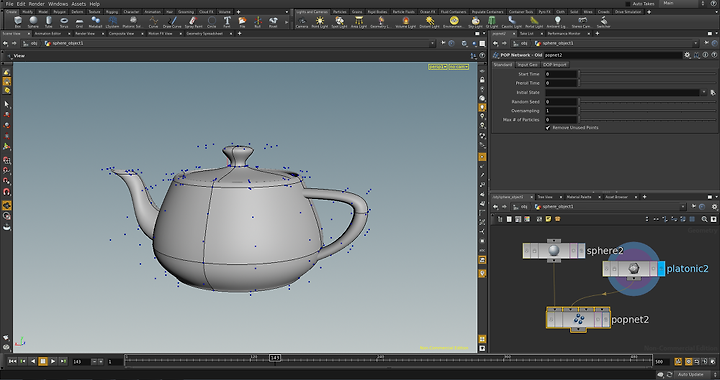Add a Sky Light from the shelf
Image resolution: width=720 pixels, height=380 pixels.
click(x=476, y=22)
